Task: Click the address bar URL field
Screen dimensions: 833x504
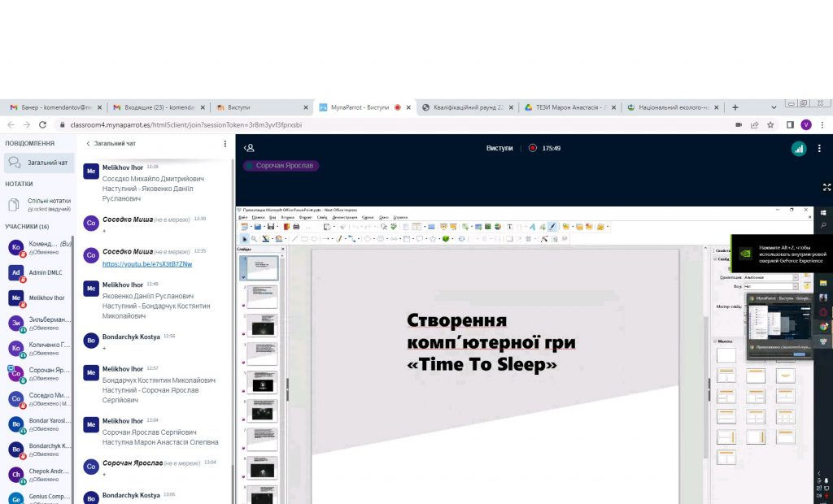Action: click(x=366, y=125)
